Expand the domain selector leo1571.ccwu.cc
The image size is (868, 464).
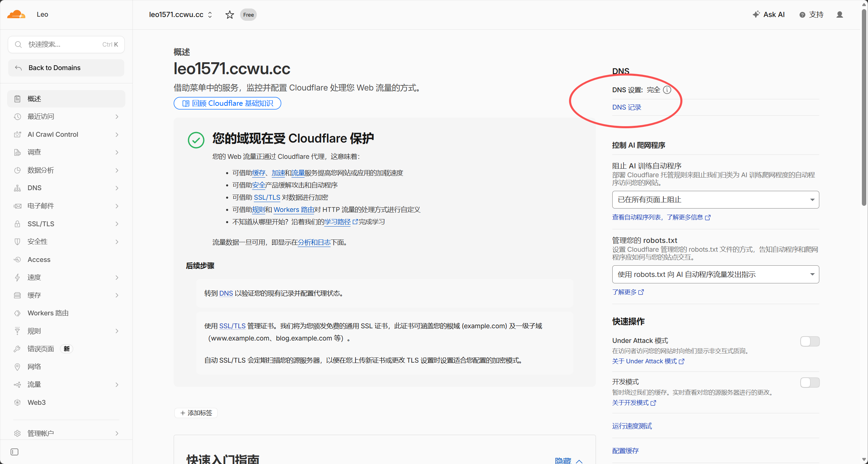point(180,15)
